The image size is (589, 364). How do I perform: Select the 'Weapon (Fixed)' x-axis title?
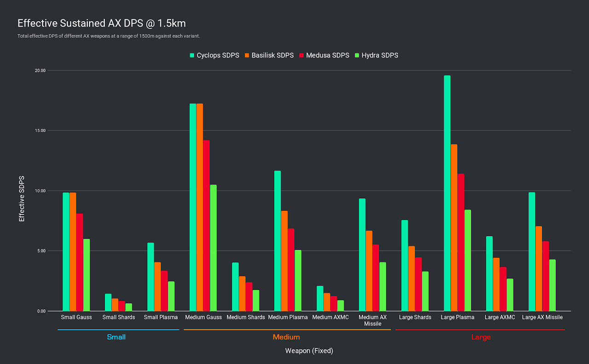click(309, 351)
